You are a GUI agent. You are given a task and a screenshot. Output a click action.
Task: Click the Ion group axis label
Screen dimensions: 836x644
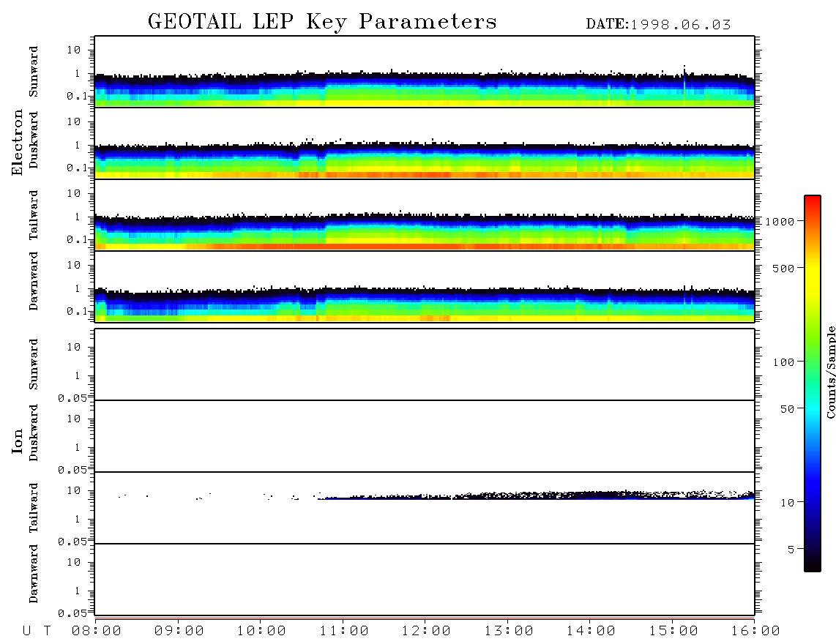pos(17,441)
